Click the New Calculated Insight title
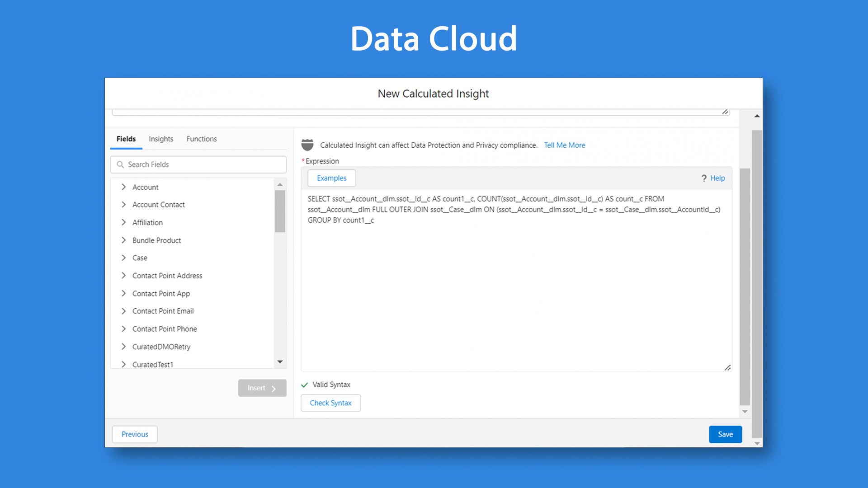Viewport: 868px width, 488px height. click(433, 94)
